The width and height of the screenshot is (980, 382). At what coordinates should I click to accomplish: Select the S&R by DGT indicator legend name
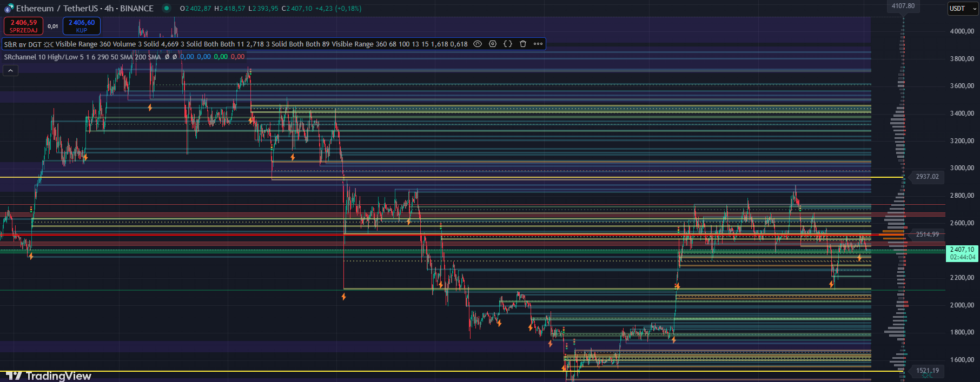tap(23, 44)
